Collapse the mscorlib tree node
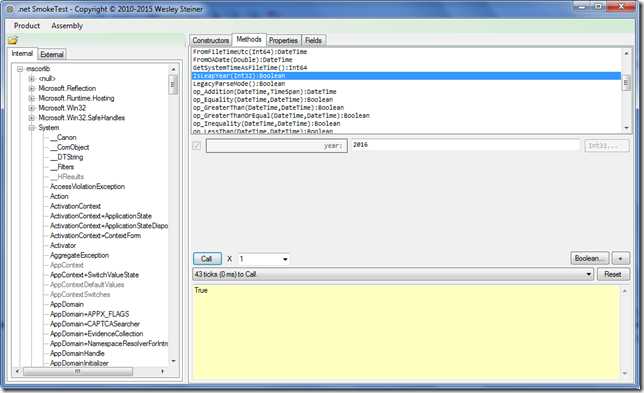Screen dimensions: 644x393 (20, 69)
